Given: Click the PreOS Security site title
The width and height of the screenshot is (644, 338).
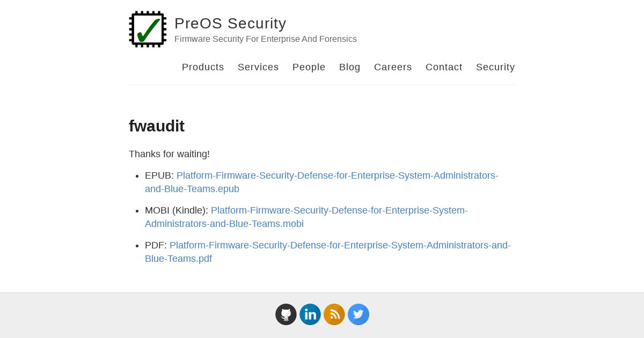Looking at the screenshot, I should tap(230, 24).
